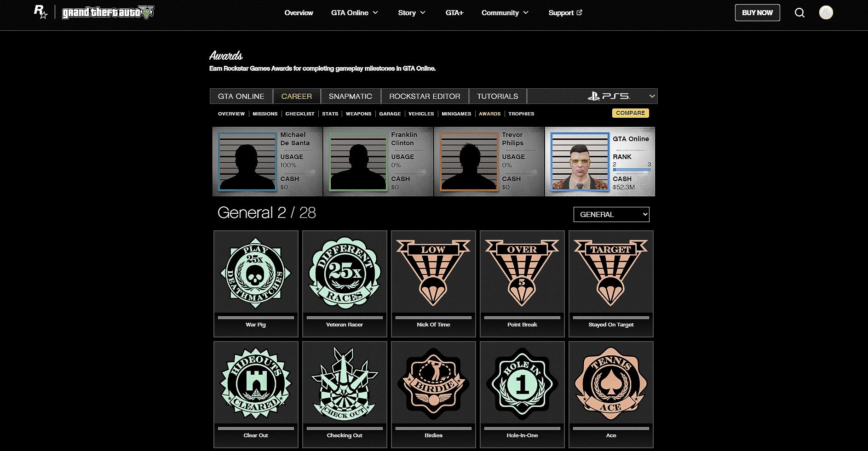This screenshot has height=451, width=868.
Task: Click the Rockstar Games logo icon
Action: [x=40, y=12]
